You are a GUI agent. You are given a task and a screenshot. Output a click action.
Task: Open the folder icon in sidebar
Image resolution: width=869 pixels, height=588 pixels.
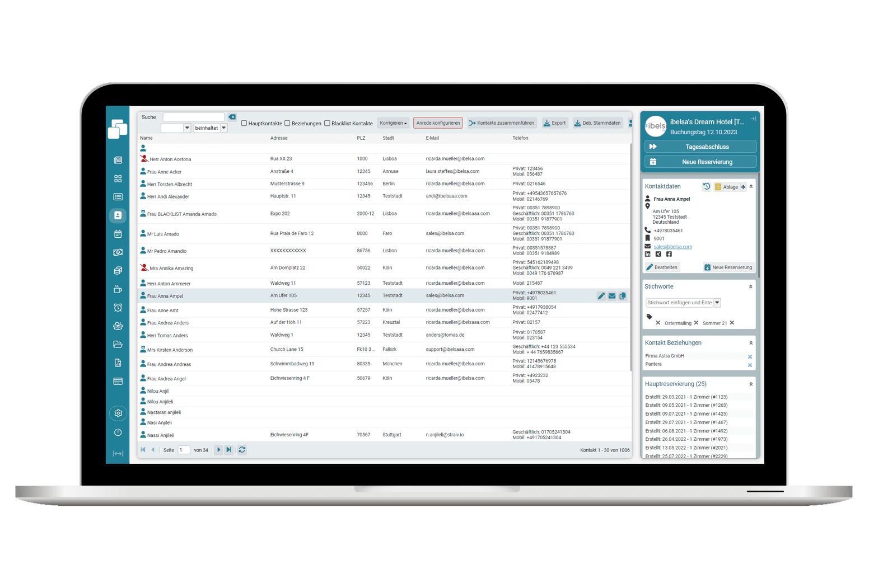[x=118, y=345]
